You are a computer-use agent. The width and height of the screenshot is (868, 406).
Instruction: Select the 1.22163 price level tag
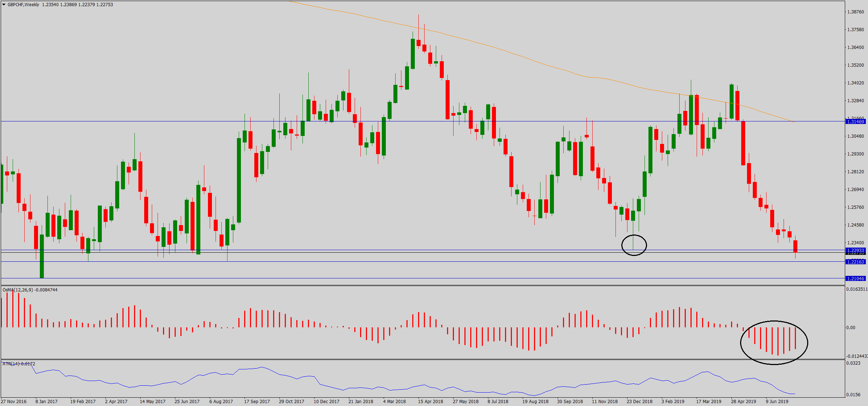click(856, 262)
